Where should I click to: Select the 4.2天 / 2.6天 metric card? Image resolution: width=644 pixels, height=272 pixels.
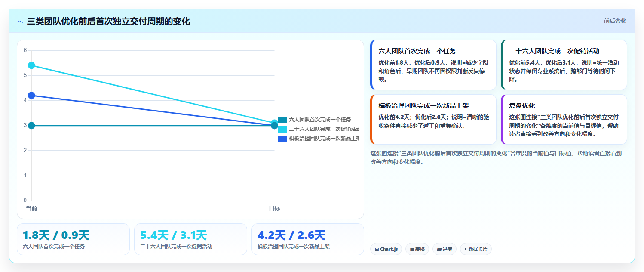tap(308, 239)
